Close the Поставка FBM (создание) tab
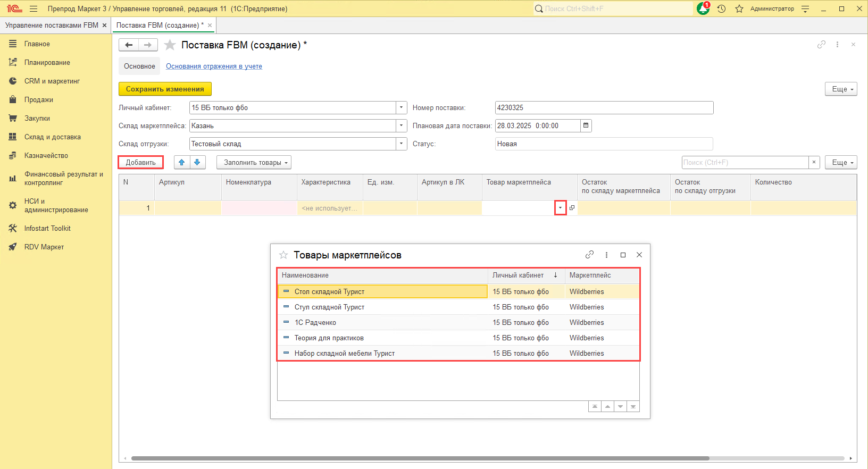 click(210, 25)
